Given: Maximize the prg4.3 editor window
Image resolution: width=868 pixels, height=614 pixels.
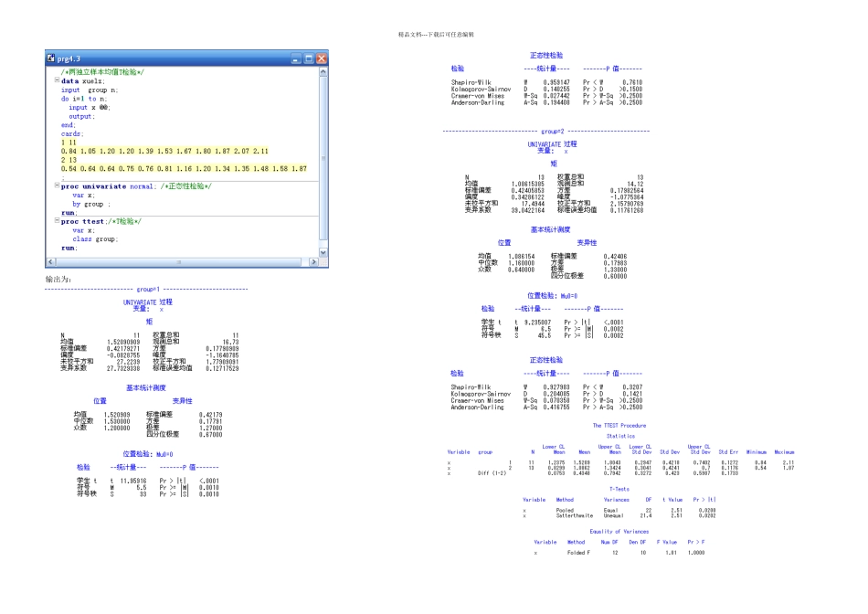Looking at the screenshot, I should pos(309,58).
